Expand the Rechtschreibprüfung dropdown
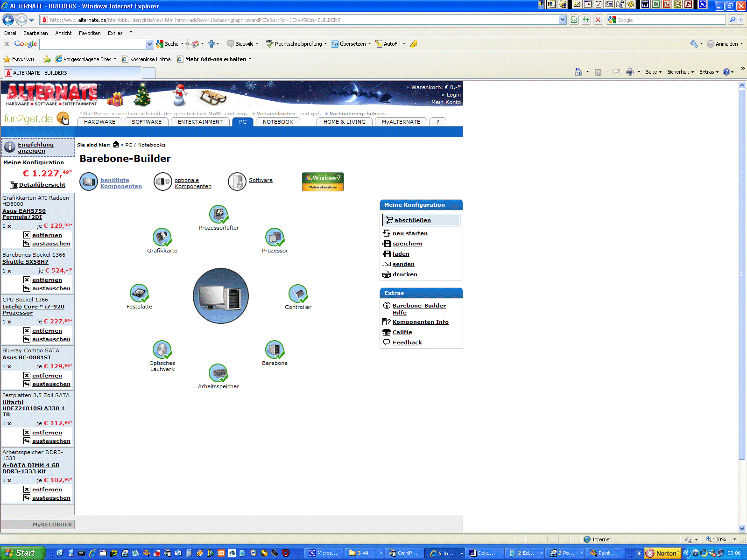This screenshot has width=747, height=560. pos(325,44)
